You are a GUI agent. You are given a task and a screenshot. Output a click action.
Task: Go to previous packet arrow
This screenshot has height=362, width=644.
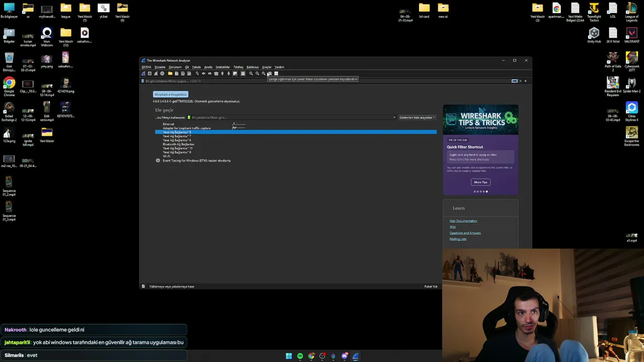click(x=204, y=73)
